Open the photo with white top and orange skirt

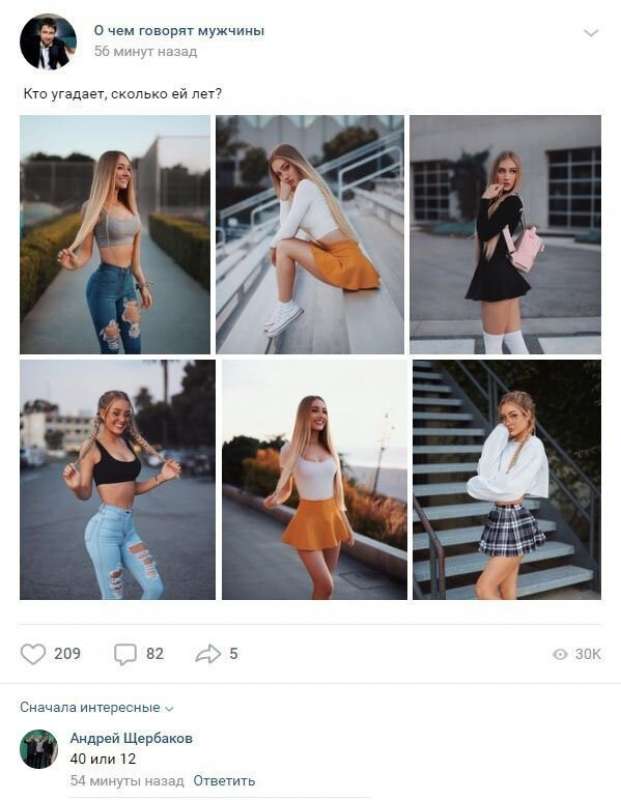tap(314, 480)
